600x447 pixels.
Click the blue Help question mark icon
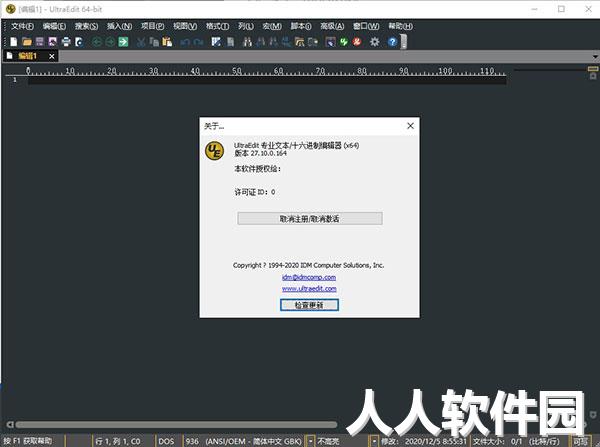tap(392, 42)
